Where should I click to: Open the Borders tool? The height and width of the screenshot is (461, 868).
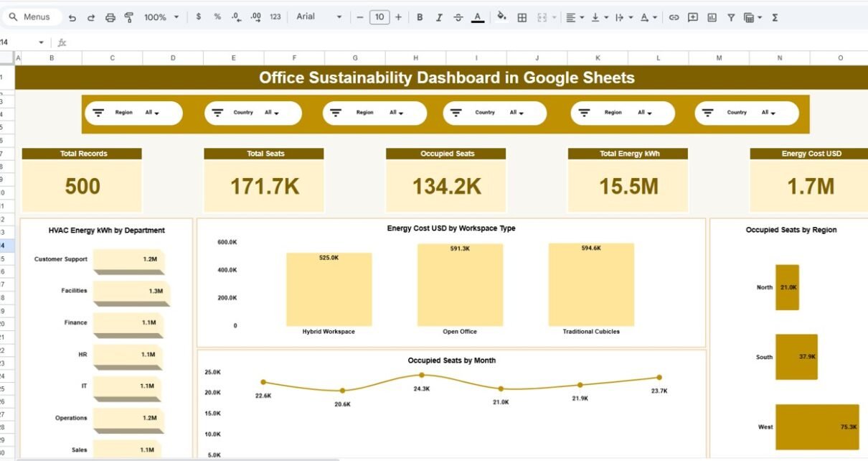[x=522, y=17]
